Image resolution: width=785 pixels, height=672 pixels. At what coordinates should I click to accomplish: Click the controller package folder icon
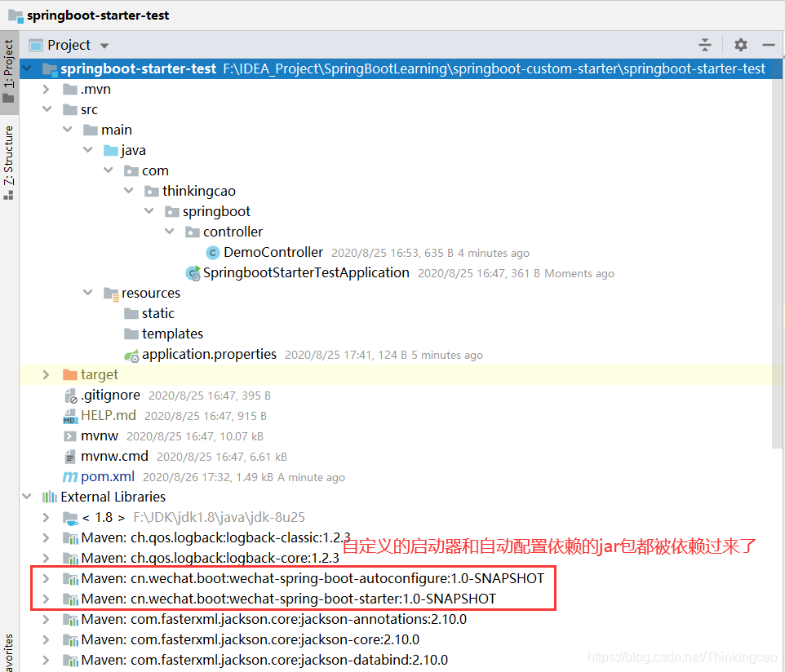click(193, 232)
